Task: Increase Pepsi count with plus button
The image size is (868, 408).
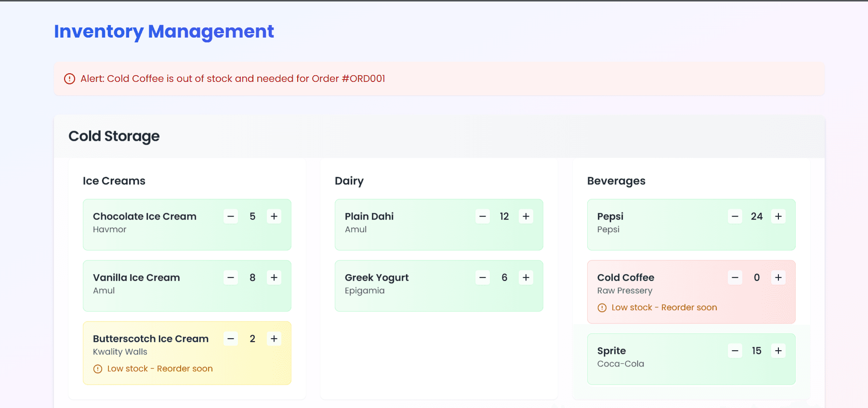Action: (x=778, y=216)
